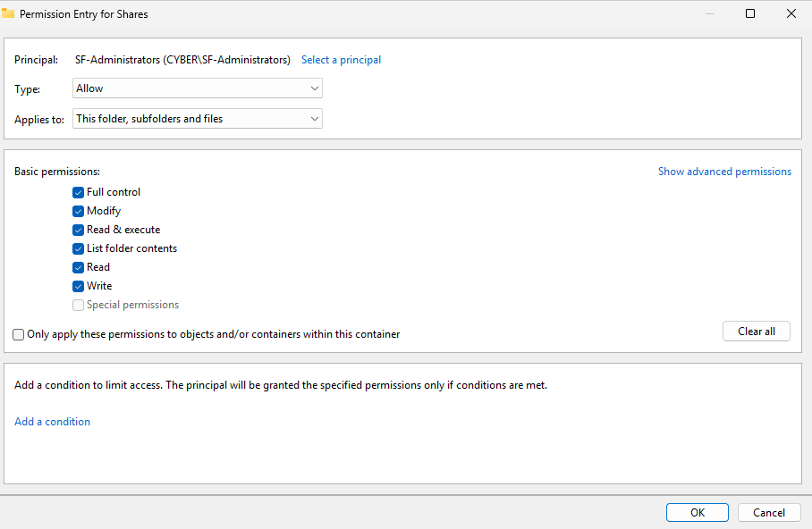Uncheck the Read permission box
This screenshot has height=529, width=812.
click(x=79, y=267)
